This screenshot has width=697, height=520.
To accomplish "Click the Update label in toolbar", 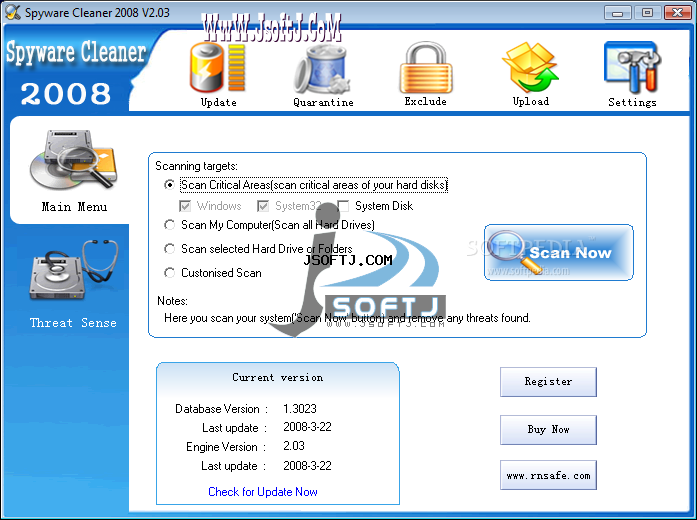I will (x=218, y=102).
